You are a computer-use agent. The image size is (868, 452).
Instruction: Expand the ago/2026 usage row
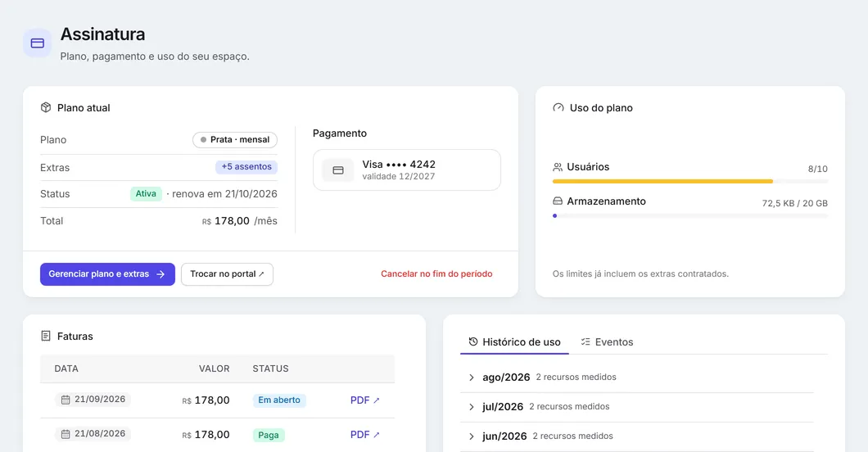636,377
